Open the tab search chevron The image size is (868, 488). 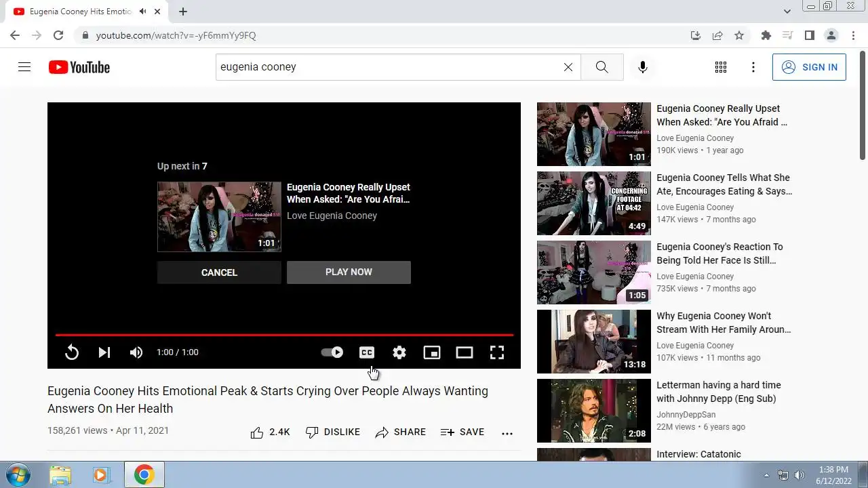787,12
